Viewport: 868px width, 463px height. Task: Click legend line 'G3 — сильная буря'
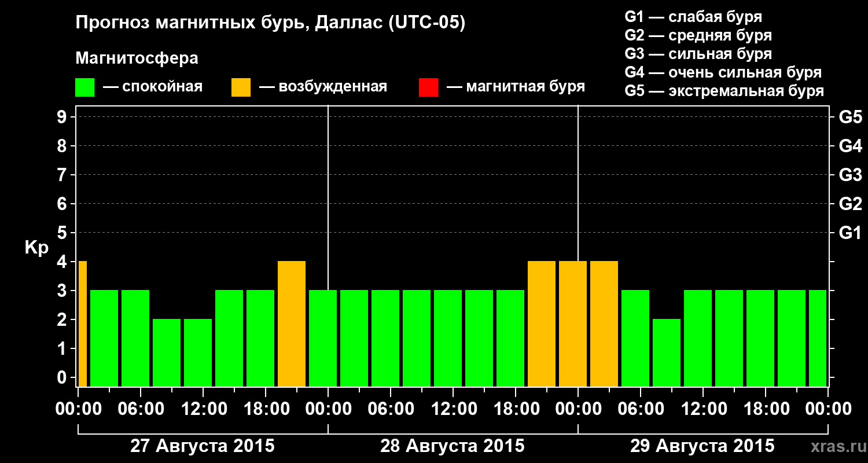pyautogui.click(x=698, y=54)
